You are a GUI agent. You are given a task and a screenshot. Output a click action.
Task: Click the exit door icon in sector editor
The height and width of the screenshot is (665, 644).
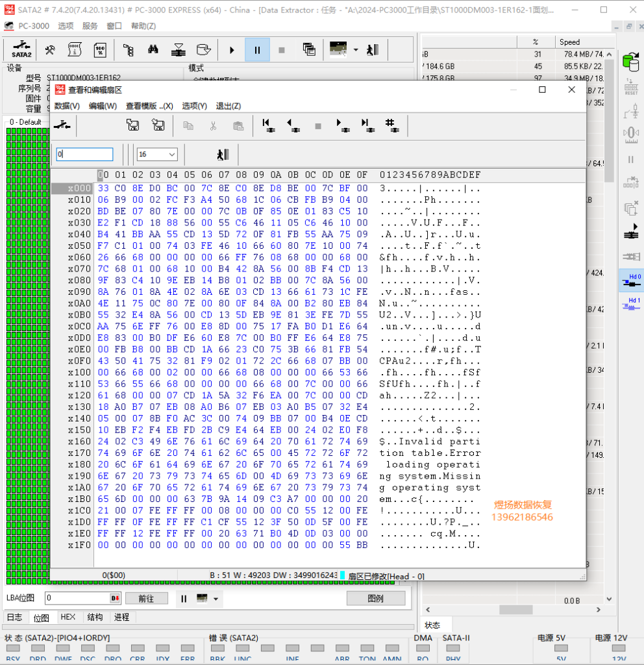coord(223,155)
